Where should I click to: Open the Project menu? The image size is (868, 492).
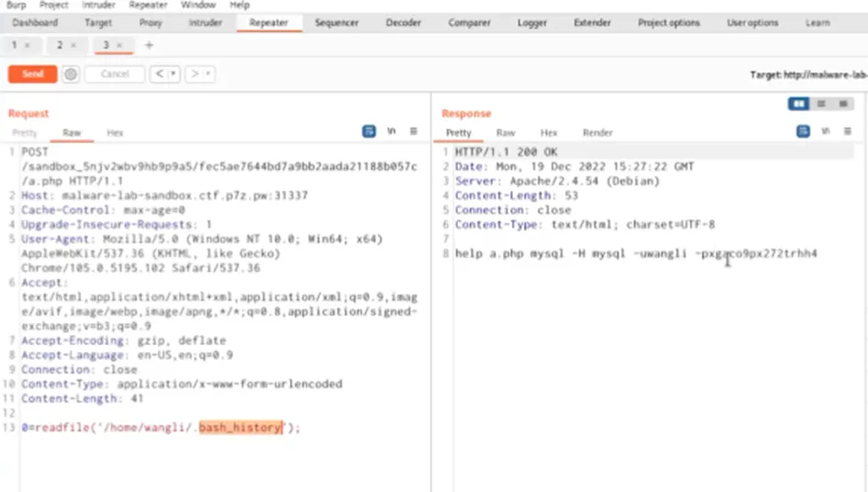pos(54,5)
